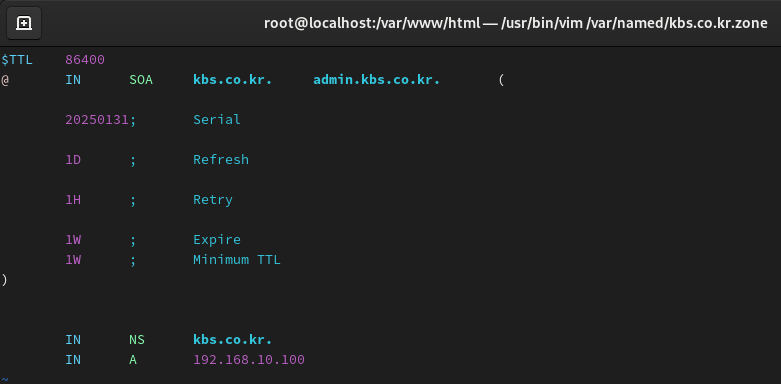The image size is (781, 384).
Task: Click the @ origin symbol
Action: pyautogui.click(x=5, y=80)
